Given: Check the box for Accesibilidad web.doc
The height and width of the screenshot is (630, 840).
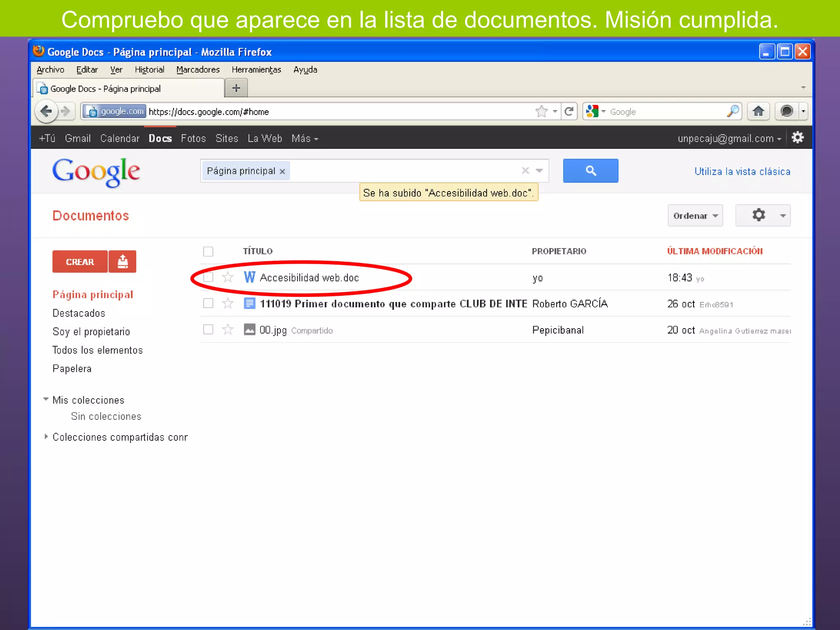Looking at the screenshot, I should click(x=208, y=277).
